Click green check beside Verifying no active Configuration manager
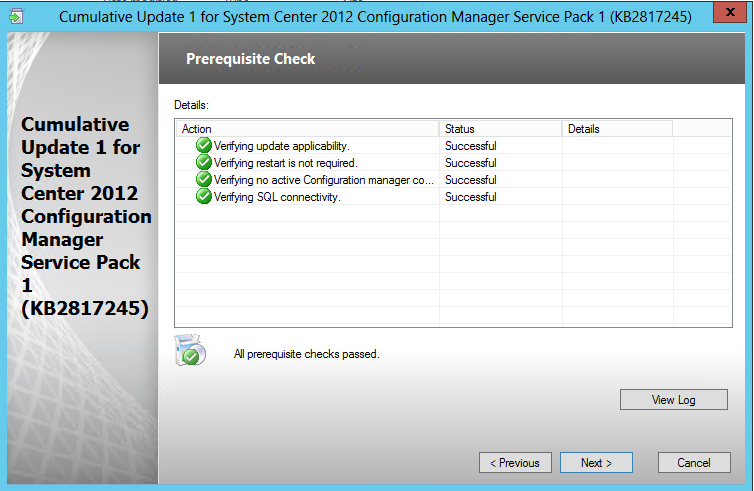Image resolution: width=754 pixels, height=491 pixels. tap(204, 179)
